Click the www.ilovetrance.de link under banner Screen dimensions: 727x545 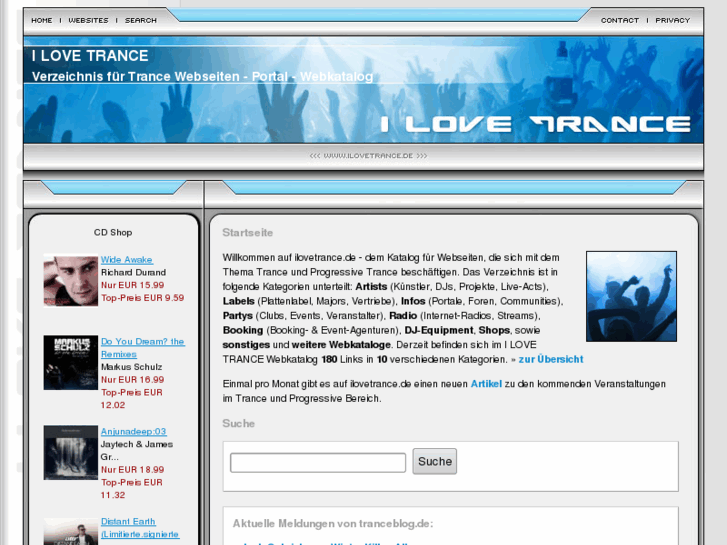click(368, 156)
